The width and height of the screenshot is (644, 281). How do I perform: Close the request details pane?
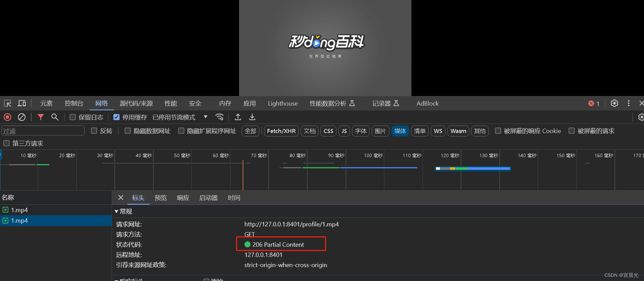(121, 198)
